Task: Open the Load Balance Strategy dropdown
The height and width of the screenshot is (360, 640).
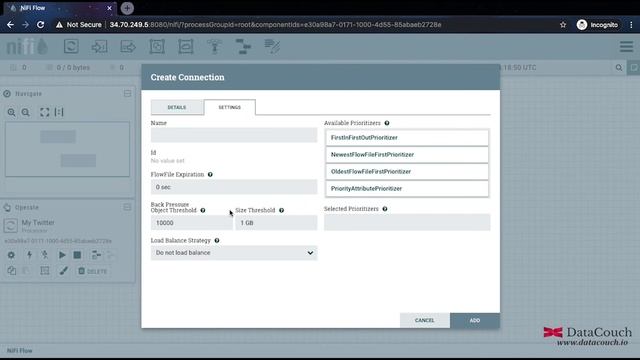Action: coord(234,253)
